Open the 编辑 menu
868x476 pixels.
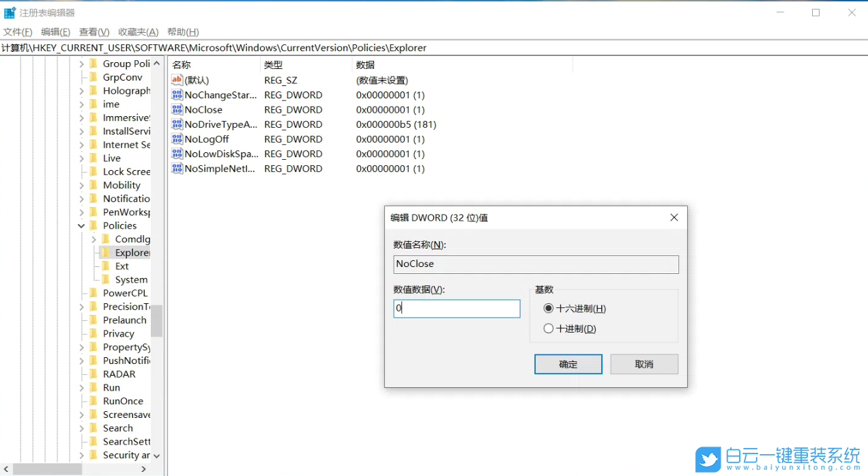(x=55, y=31)
